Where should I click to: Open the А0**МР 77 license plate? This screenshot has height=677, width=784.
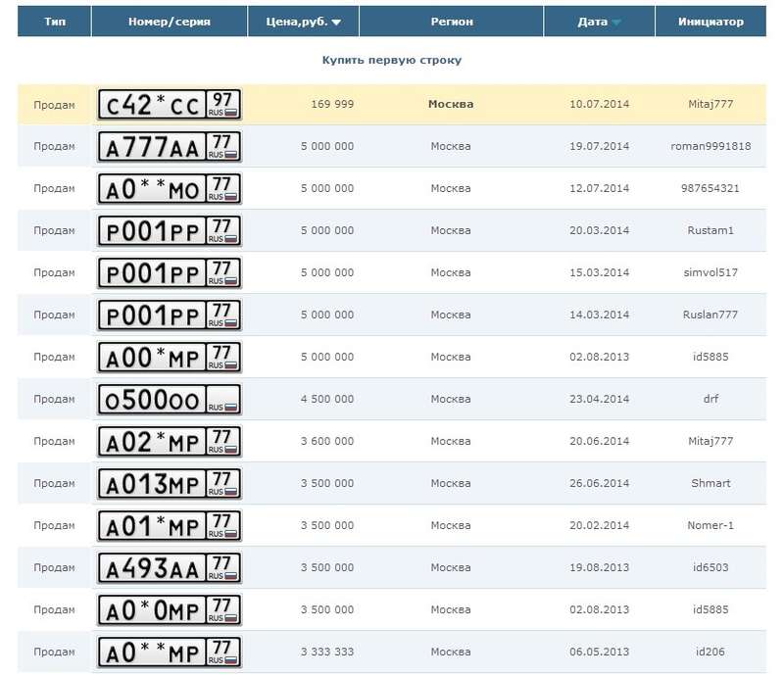click(170, 652)
